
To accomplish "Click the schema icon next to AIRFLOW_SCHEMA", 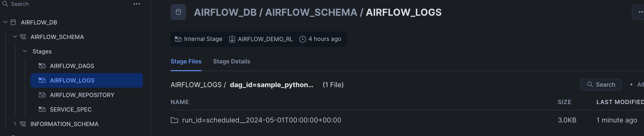I will [x=23, y=37].
